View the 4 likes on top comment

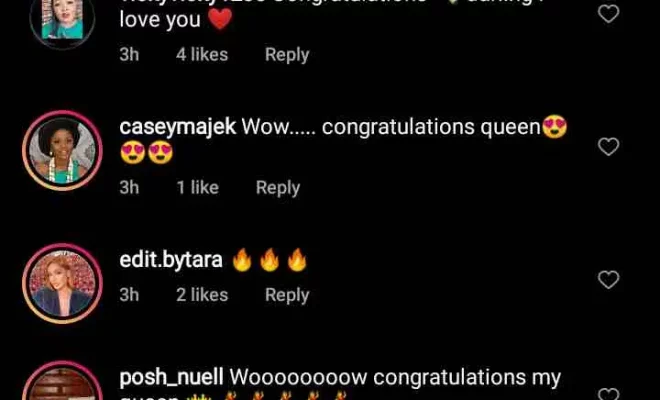pyautogui.click(x=202, y=55)
